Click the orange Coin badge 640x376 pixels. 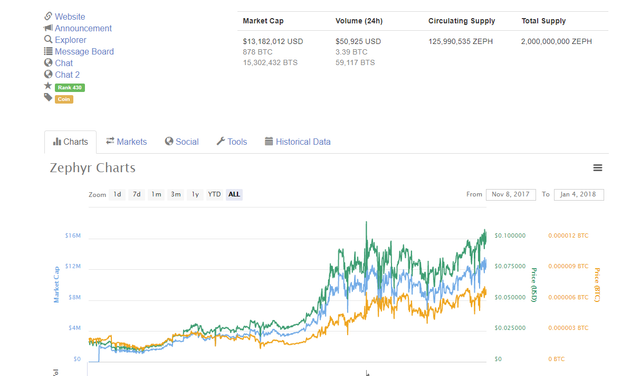pos(64,99)
